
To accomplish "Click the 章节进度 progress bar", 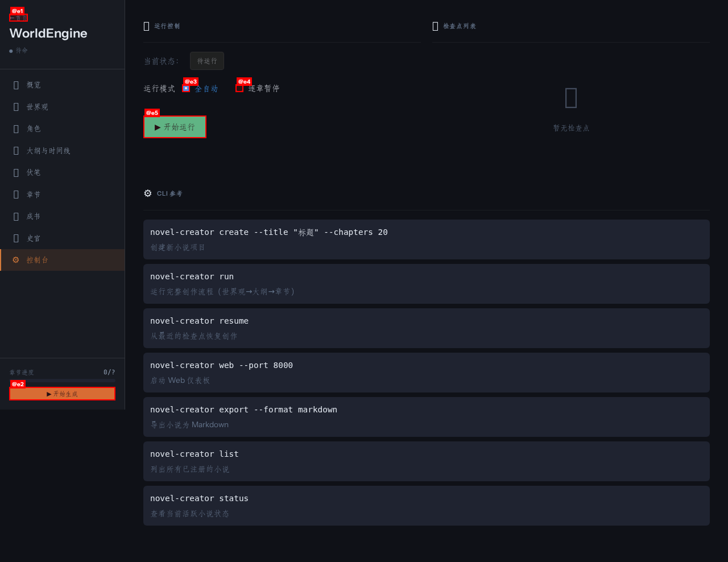I will pyautogui.click(x=63, y=381).
